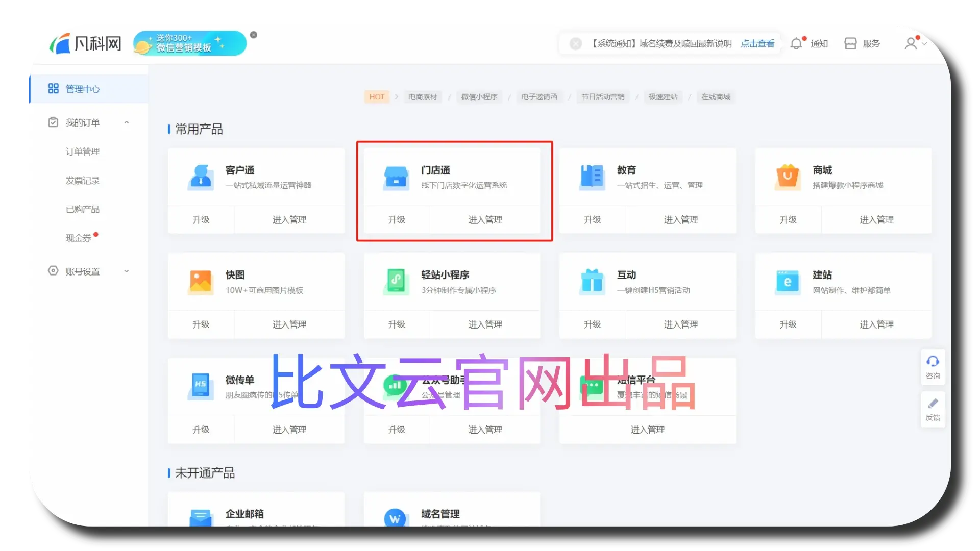Image resolution: width=980 pixels, height=551 pixels.
Task: Click the 域名管理 product title
Action: tap(440, 514)
